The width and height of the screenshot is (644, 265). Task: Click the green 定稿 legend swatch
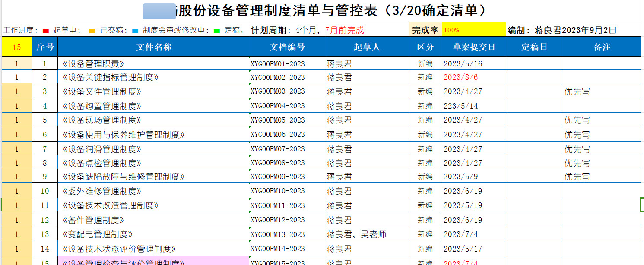[x=217, y=31]
